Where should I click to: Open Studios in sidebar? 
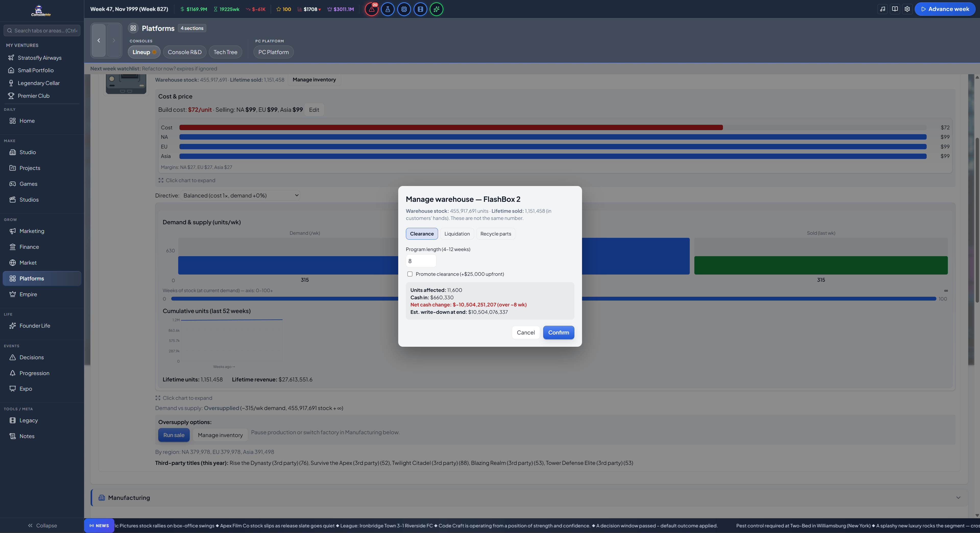click(x=42, y=200)
